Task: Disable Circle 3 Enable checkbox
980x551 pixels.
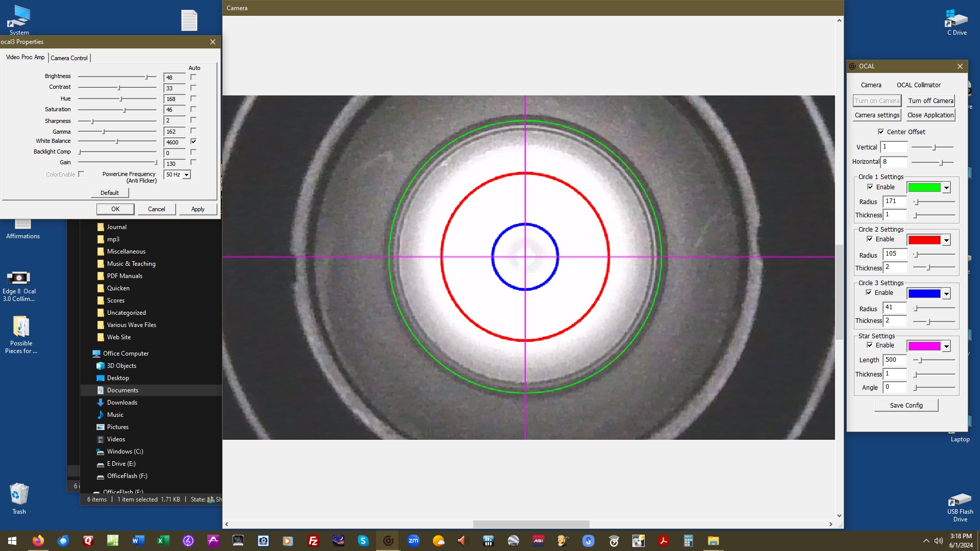Action: click(x=869, y=292)
